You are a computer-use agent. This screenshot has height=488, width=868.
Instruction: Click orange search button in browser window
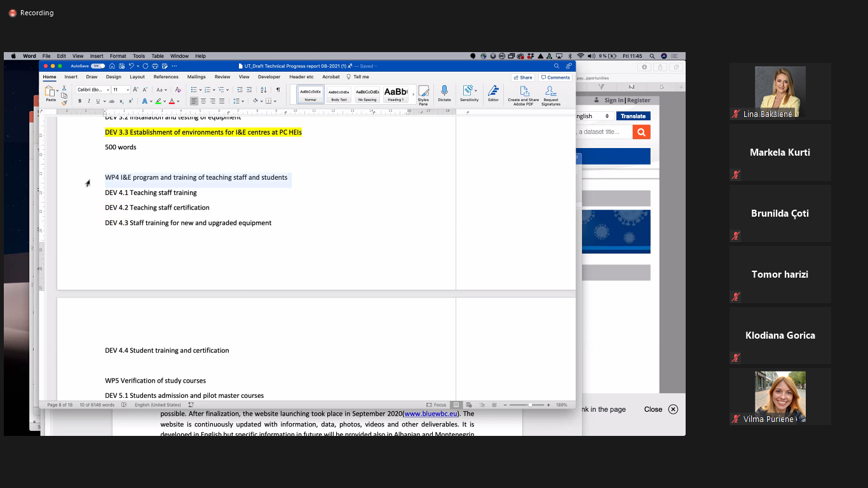click(x=641, y=132)
